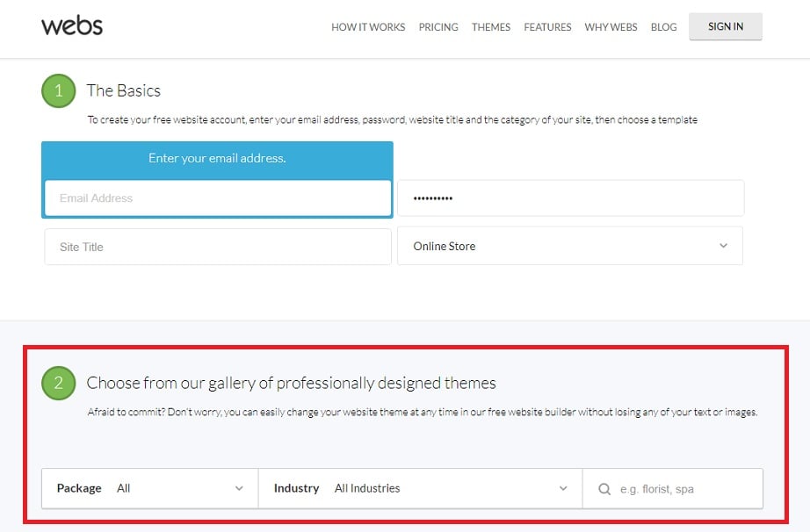Viewport: 810px width, 532px height.
Task: Focus the Email Address field
Action: click(218, 198)
